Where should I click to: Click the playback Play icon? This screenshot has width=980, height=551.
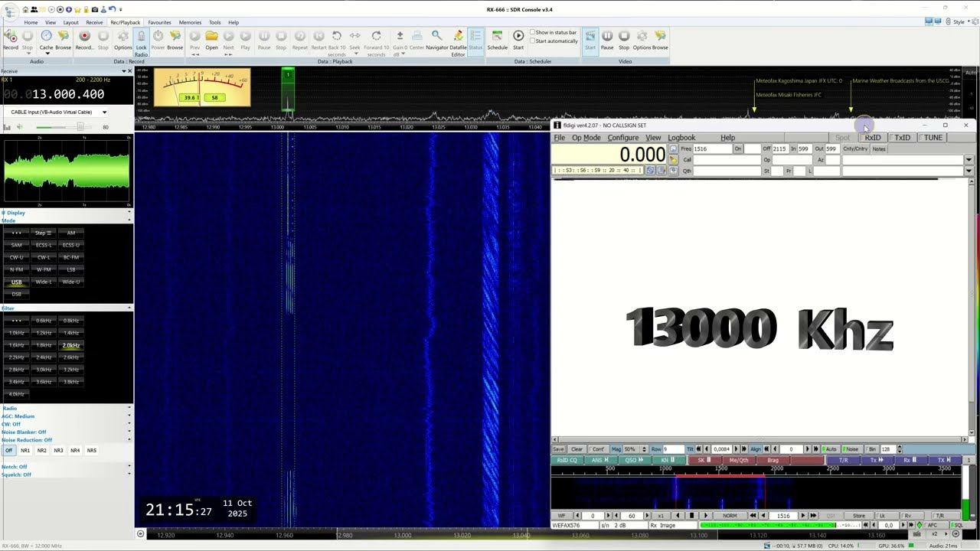click(245, 36)
